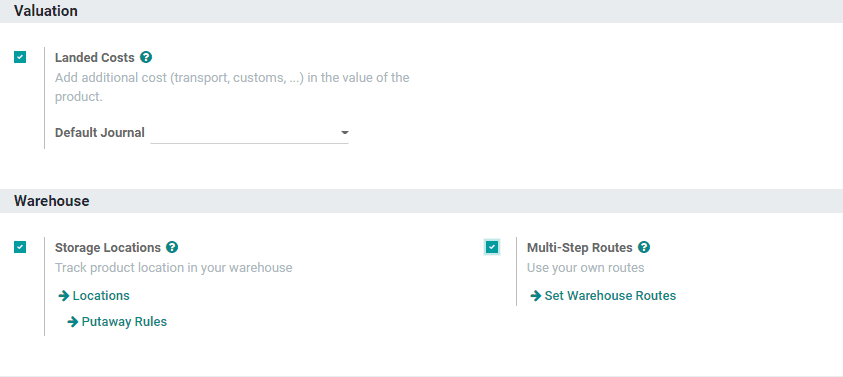Focus the Default Journal input field
The width and height of the screenshot is (843, 377).
tap(249, 133)
